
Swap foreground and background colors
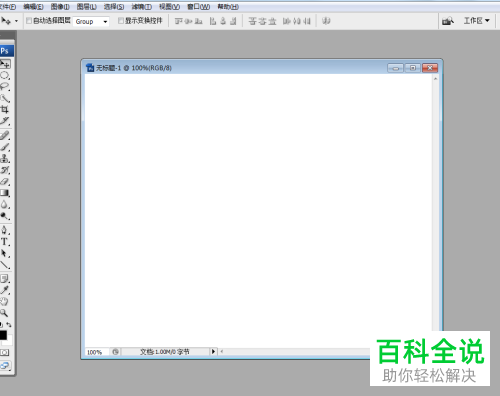click(9, 324)
